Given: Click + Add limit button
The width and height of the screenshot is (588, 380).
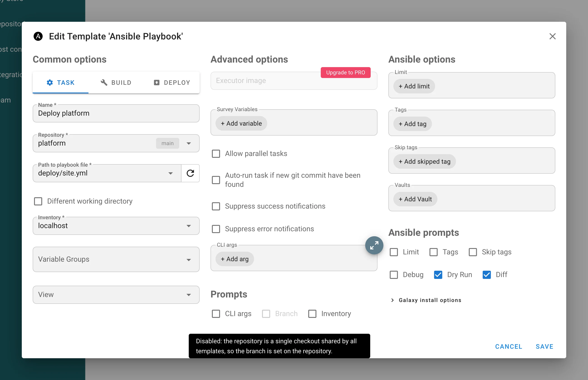Looking at the screenshot, I should [414, 86].
